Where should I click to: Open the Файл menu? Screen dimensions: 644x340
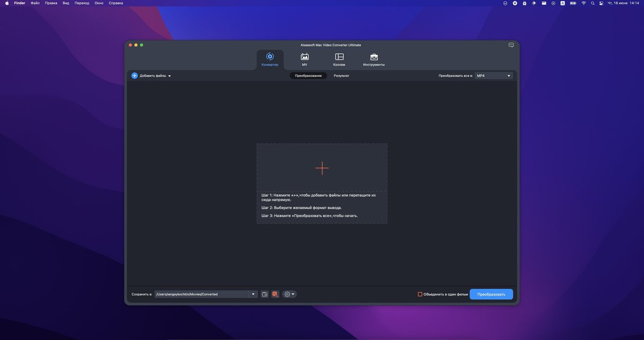click(35, 3)
